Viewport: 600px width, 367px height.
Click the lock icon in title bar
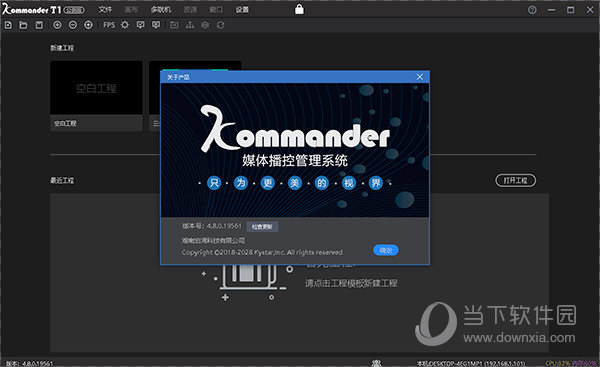tap(299, 9)
